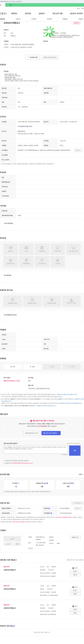
Task: Jump to the 우대사항 section tab
Action: click(x=34, y=19)
